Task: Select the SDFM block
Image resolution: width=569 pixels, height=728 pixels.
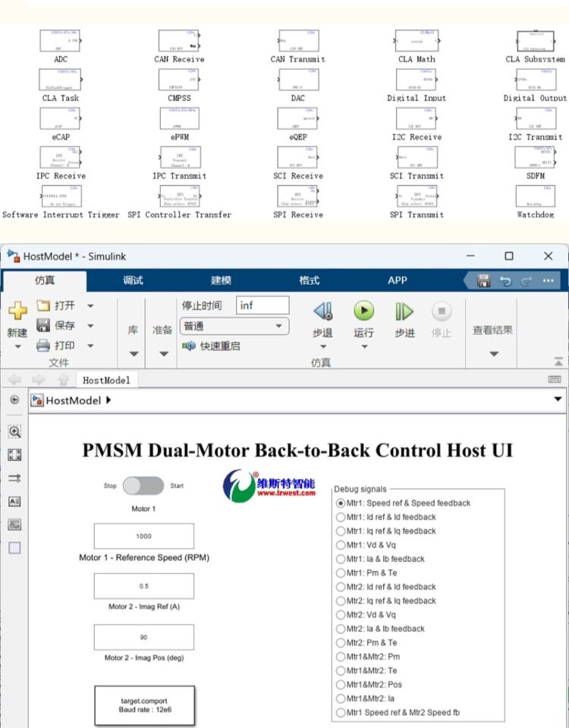Action: point(536,158)
